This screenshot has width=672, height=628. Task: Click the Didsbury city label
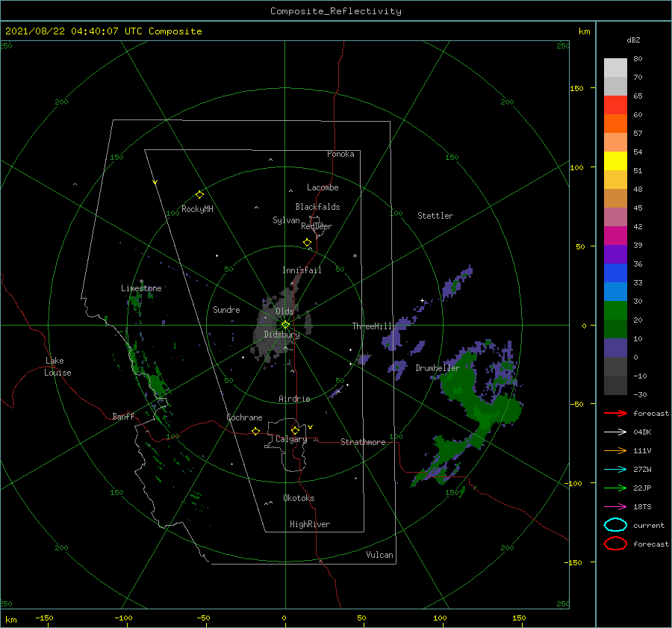click(281, 335)
